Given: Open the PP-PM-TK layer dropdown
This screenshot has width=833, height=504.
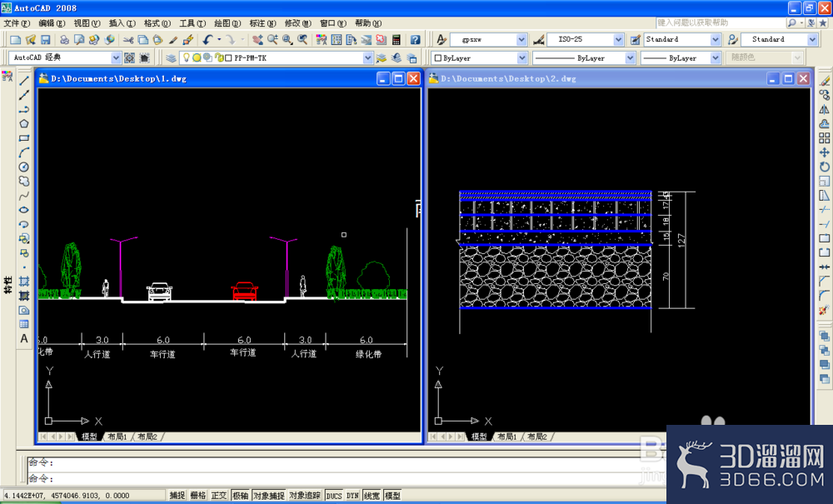Looking at the screenshot, I should click(367, 57).
